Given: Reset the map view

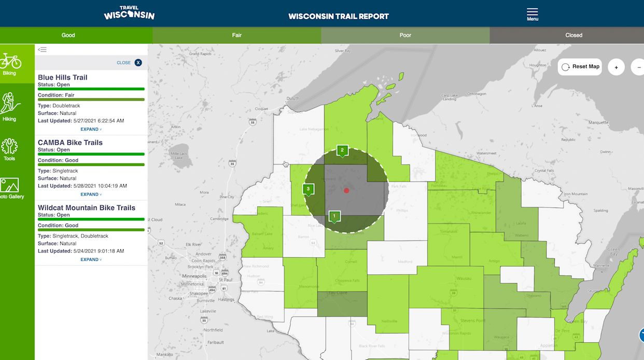Looking at the screenshot, I should tap(580, 67).
